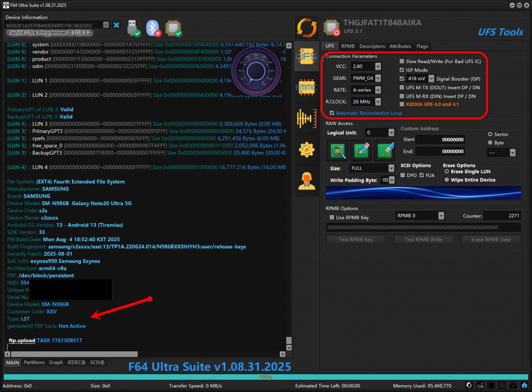
Task: Click the blue home icon in status bar
Action: (x=525, y=386)
